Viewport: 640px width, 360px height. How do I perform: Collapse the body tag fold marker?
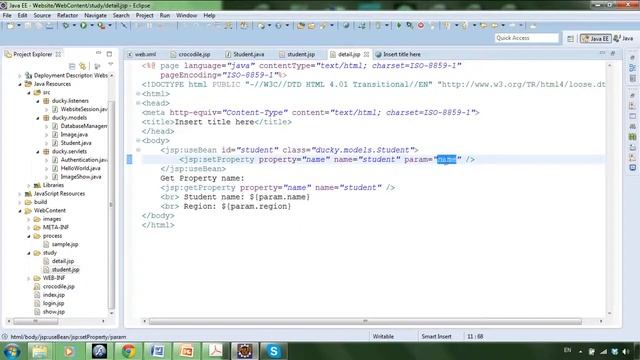[138, 140]
